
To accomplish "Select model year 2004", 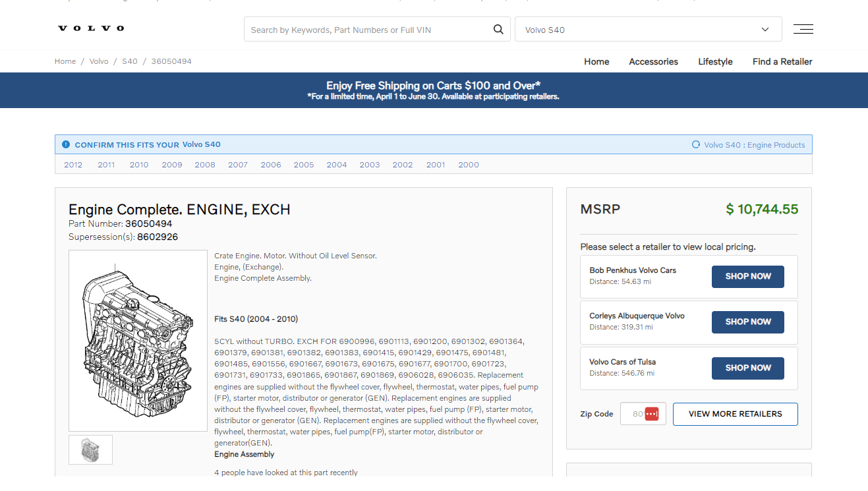I will click(x=337, y=165).
